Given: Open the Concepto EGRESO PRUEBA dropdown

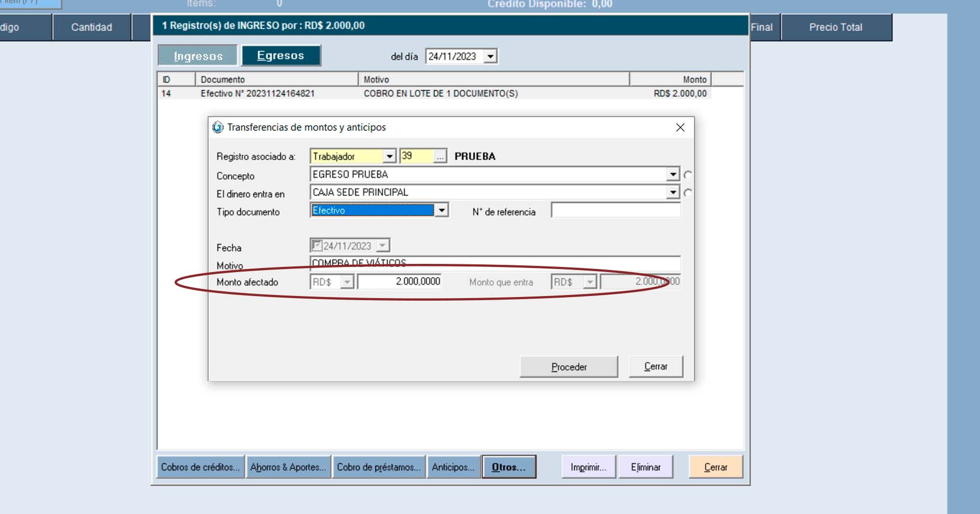Looking at the screenshot, I should coord(673,175).
